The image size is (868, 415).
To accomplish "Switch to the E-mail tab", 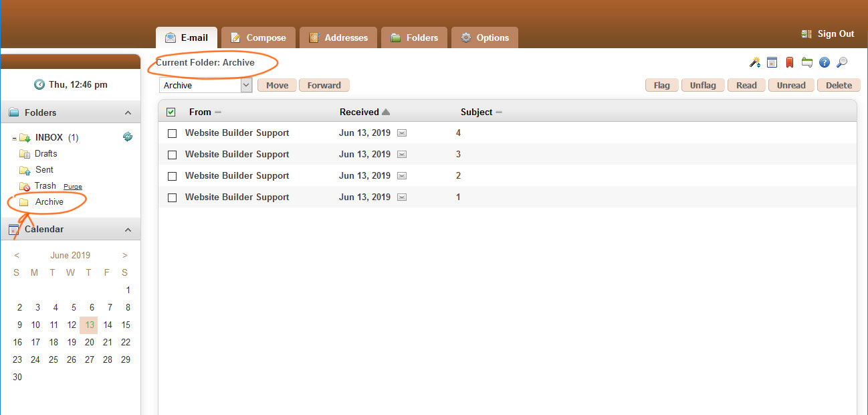I will coord(187,37).
